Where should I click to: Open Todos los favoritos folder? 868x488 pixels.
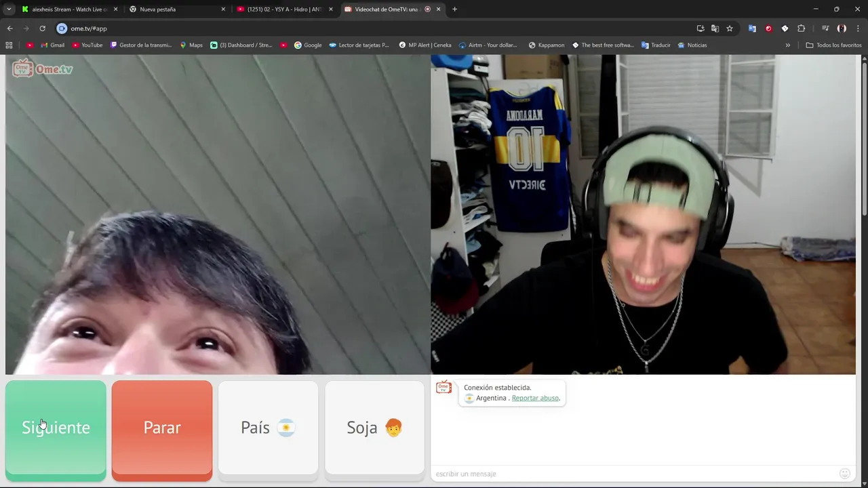tap(833, 45)
